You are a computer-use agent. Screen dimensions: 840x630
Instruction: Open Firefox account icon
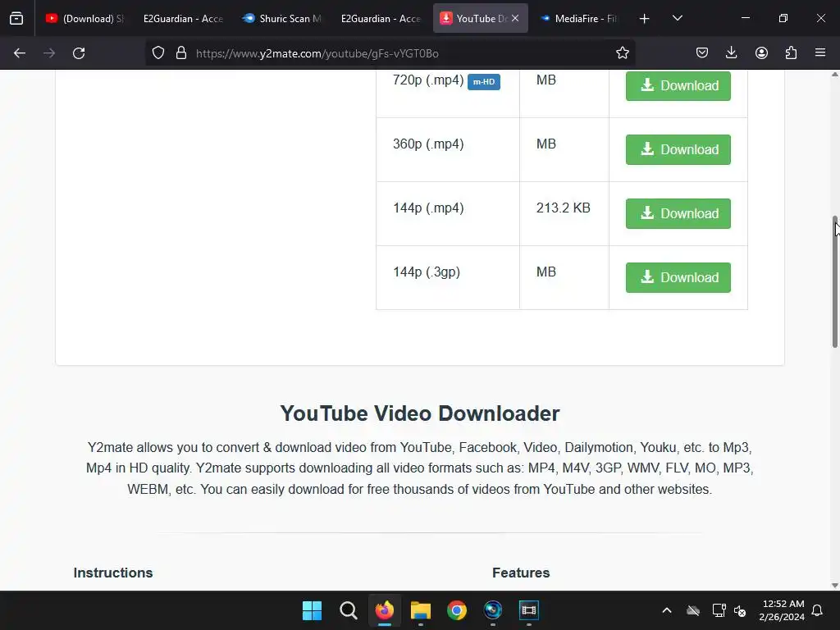pos(761,53)
